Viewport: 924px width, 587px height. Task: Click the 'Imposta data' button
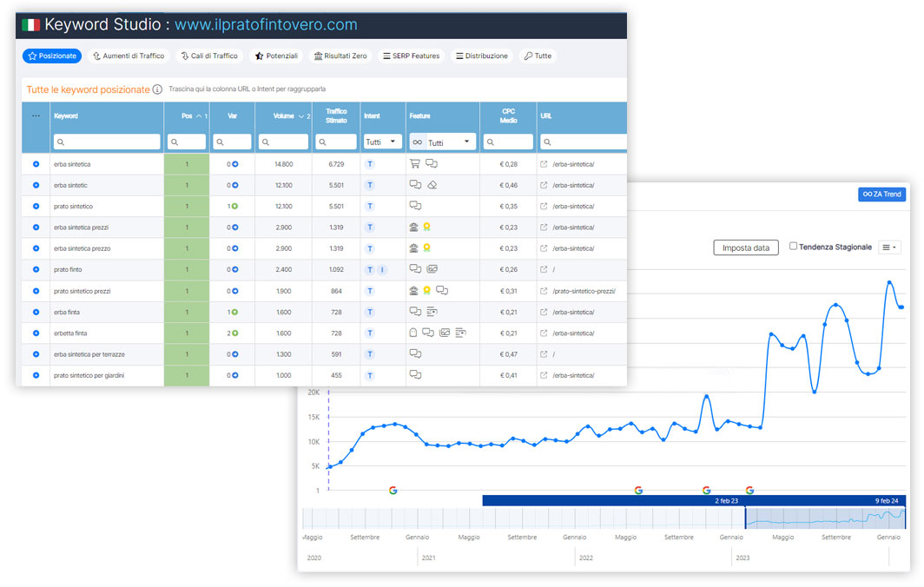click(x=746, y=247)
